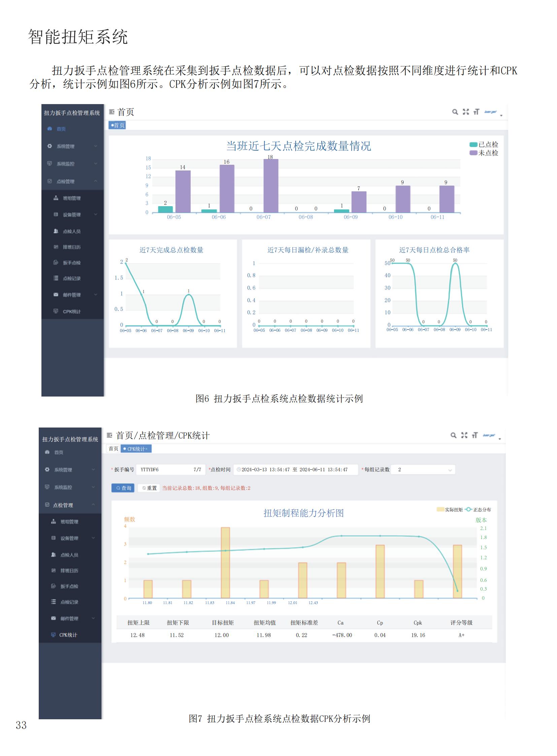Click the 扳手编号 input field
This screenshot has height=756, width=557.
pyautogui.click(x=165, y=470)
